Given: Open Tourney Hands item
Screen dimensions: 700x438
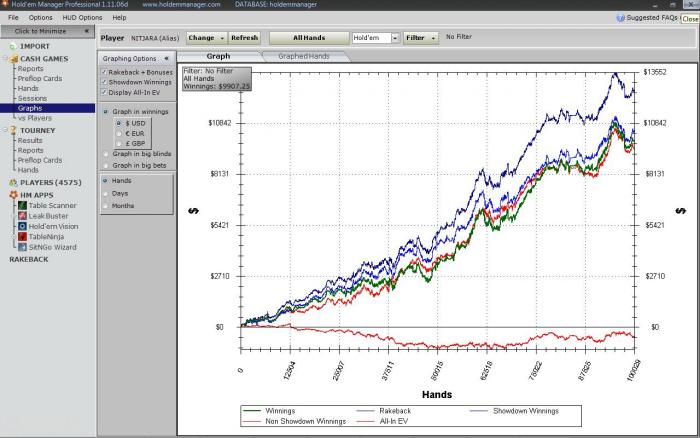Looking at the screenshot, I should pyautogui.click(x=28, y=170).
